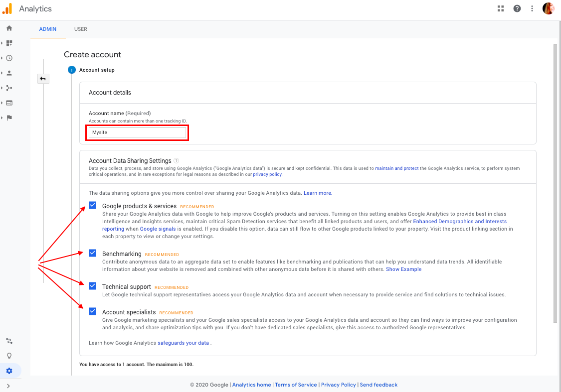Image resolution: width=561 pixels, height=392 pixels.
Task: Open the maintain and protect link
Action: 397,168
